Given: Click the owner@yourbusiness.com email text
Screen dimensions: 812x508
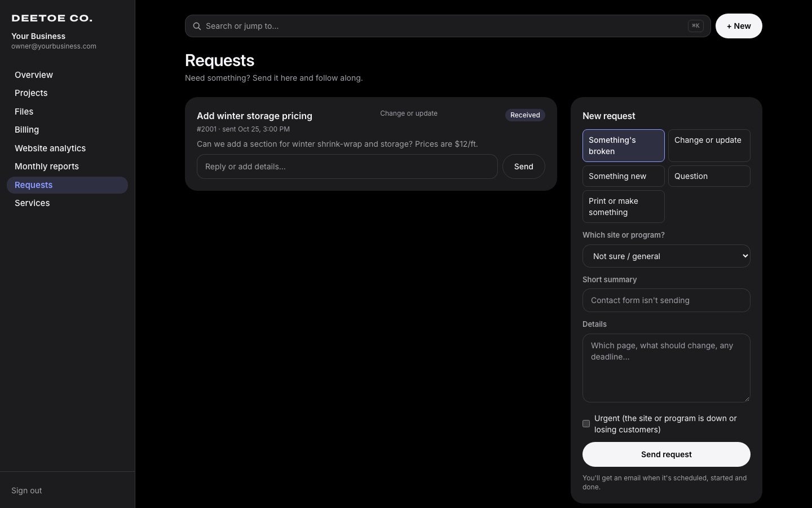Looking at the screenshot, I should pos(54,46).
